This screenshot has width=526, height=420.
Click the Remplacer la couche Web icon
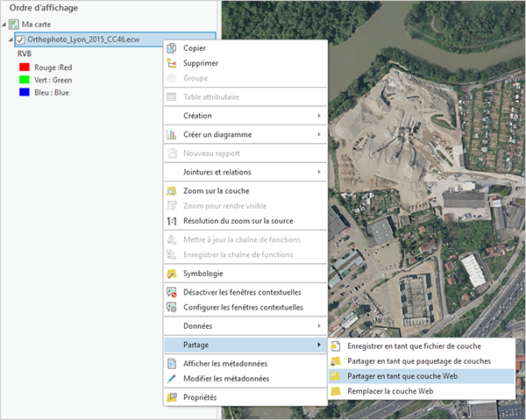(x=336, y=391)
